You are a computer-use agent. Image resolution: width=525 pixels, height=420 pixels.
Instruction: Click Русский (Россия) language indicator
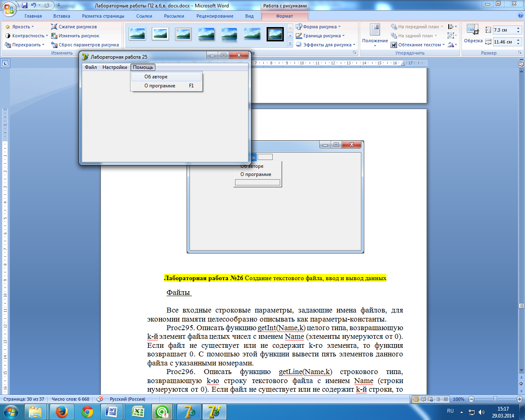tap(127, 399)
